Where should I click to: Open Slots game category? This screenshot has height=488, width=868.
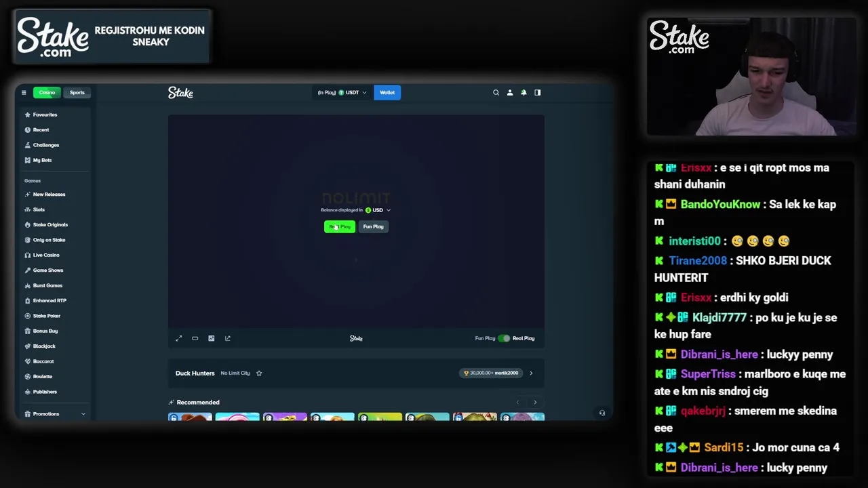(39, 209)
